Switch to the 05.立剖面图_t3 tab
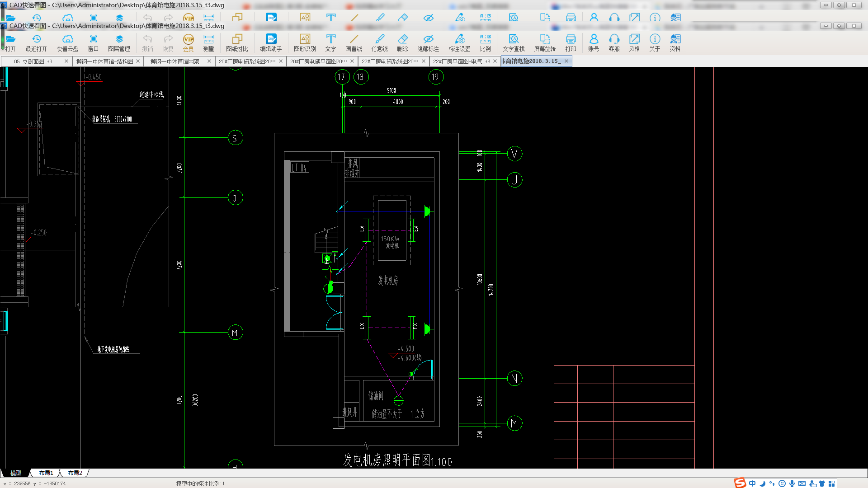The height and width of the screenshot is (488, 868). pyautogui.click(x=33, y=61)
